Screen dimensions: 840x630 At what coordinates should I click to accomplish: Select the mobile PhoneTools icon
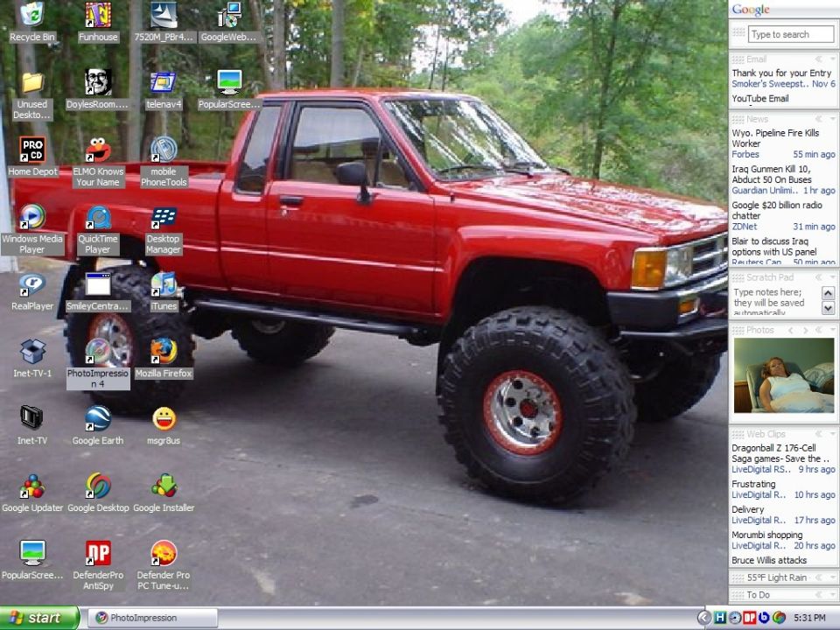click(164, 163)
